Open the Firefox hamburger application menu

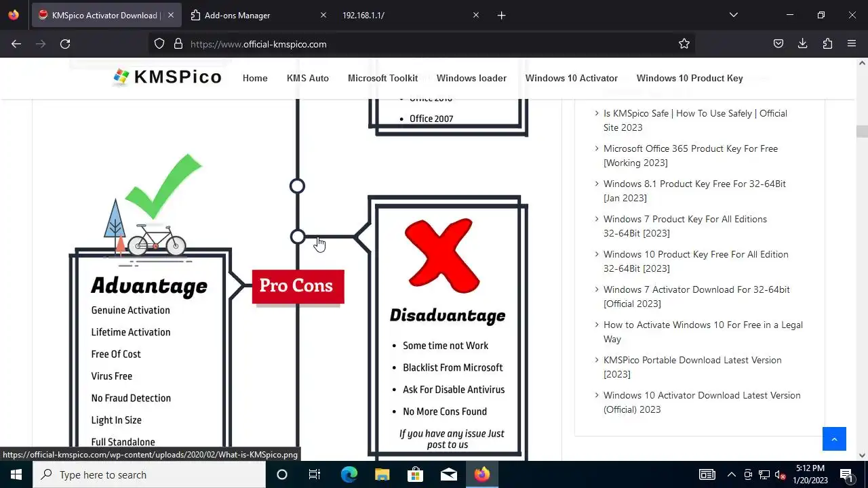coord(852,44)
